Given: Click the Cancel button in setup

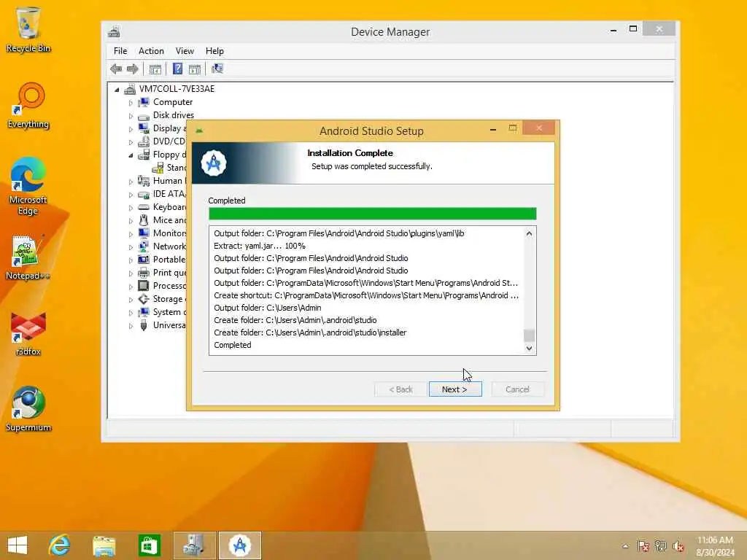Looking at the screenshot, I should pyautogui.click(x=517, y=389).
